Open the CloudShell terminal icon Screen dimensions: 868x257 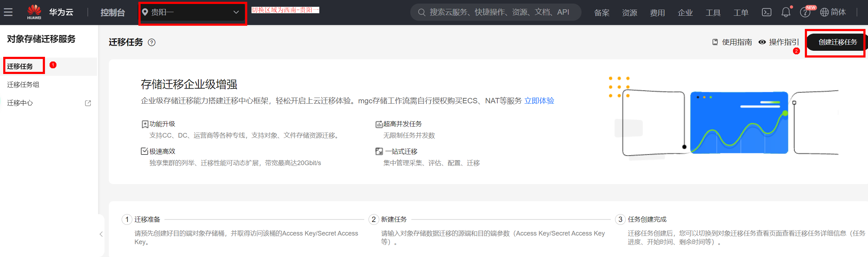click(x=766, y=12)
